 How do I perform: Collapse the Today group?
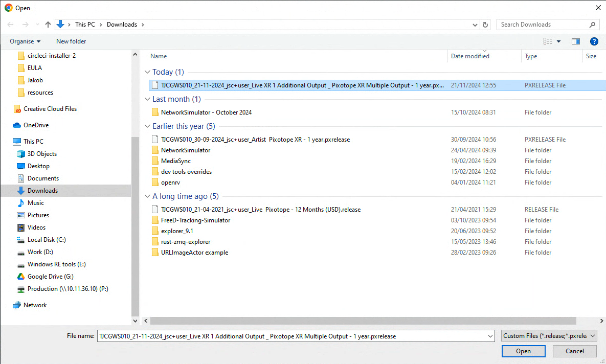[x=147, y=72]
